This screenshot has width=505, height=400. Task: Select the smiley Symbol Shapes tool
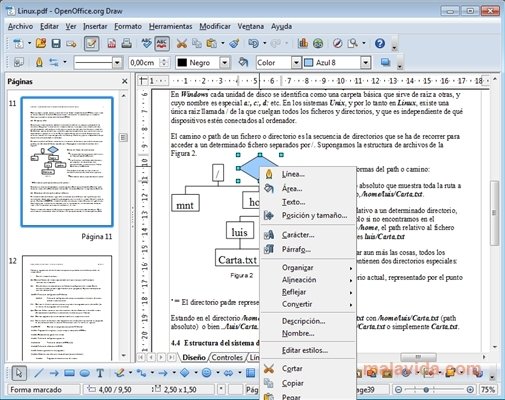[x=207, y=373]
